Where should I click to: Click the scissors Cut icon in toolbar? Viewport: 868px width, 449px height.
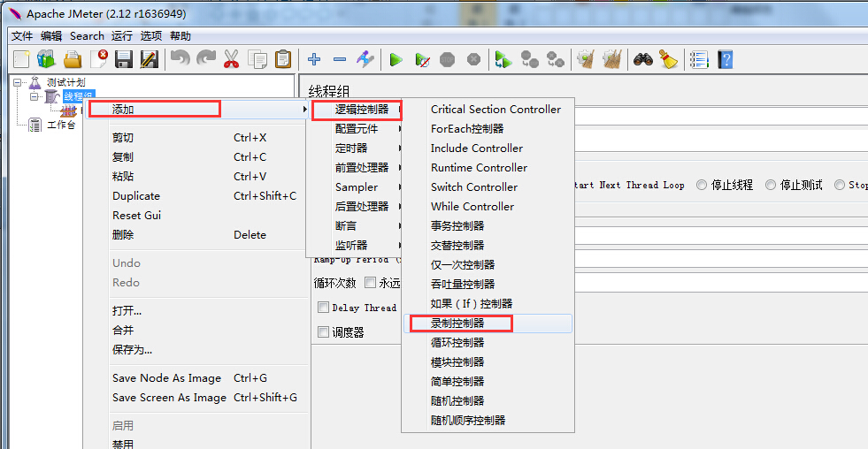[x=232, y=60]
